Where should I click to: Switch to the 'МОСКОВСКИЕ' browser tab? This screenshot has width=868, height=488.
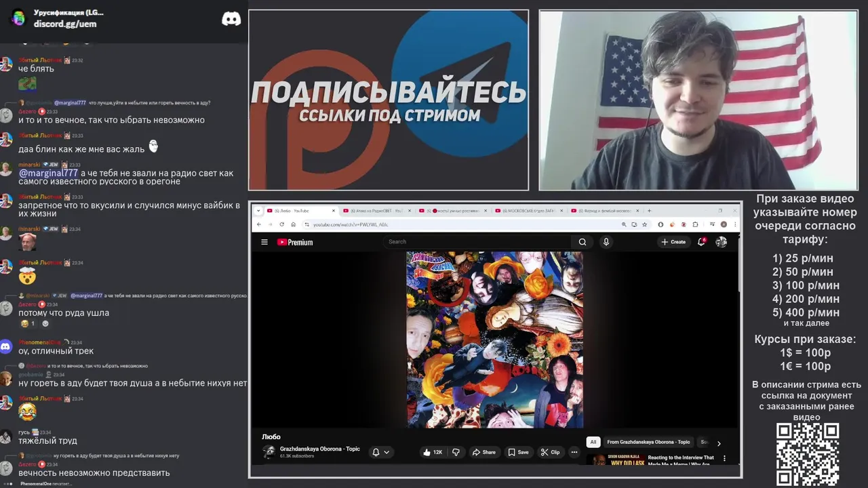point(530,211)
